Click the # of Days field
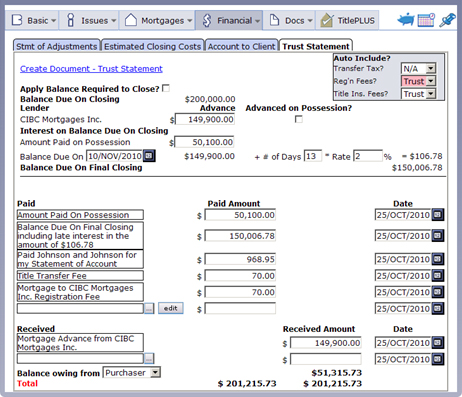462x397 pixels. click(313, 156)
